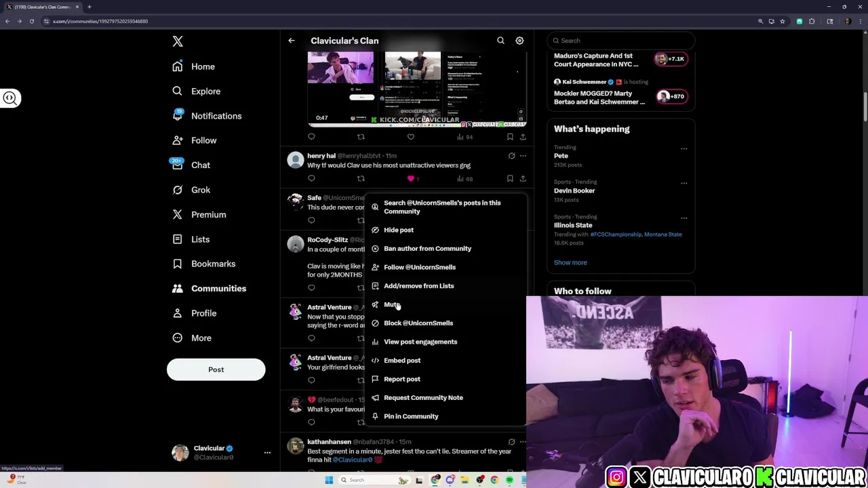Open the taskbar weather widget

click(16, 479)
